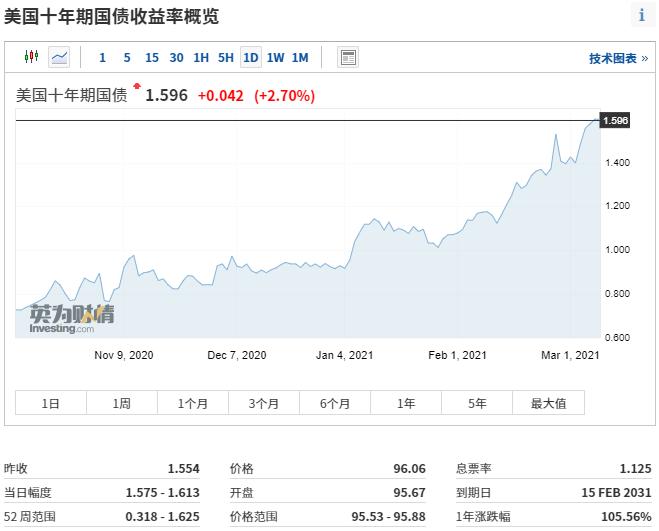Click the Investing.com watermark logo
The width and height of the screenshot is (659, 531).
click(x=72, y=319)
